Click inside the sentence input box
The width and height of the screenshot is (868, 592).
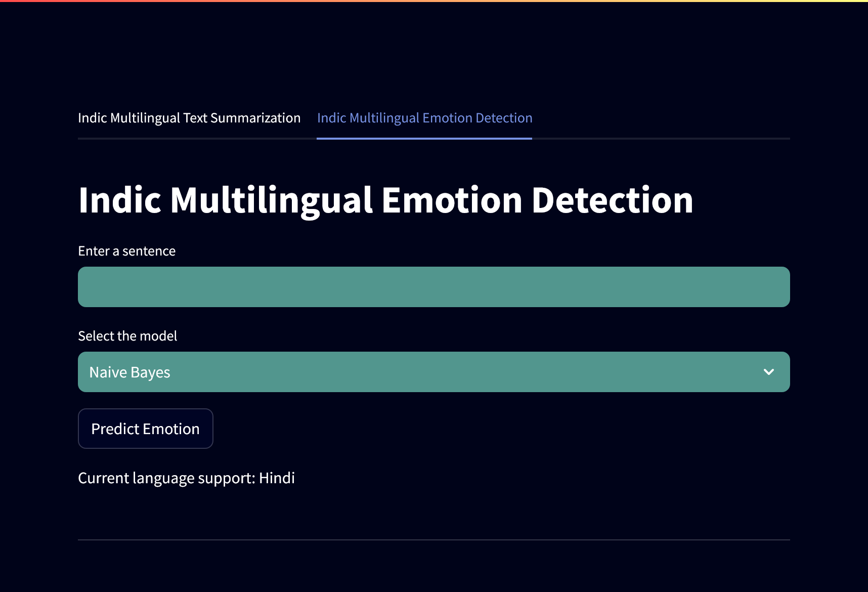(433, 286)
